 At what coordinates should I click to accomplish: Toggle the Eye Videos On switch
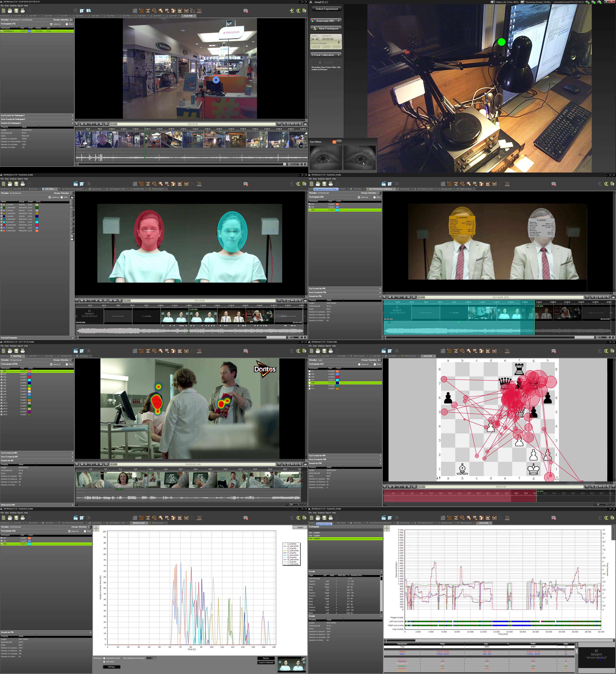(x=337, y=142)
